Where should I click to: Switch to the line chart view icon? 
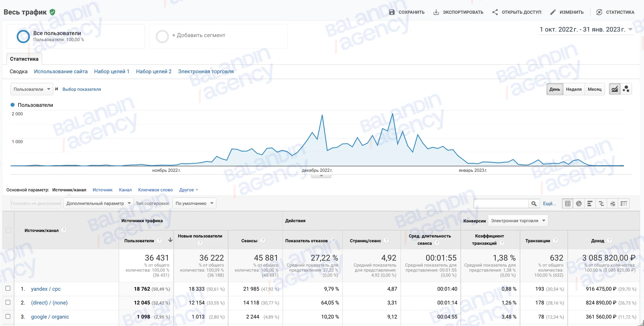[614, 89]
